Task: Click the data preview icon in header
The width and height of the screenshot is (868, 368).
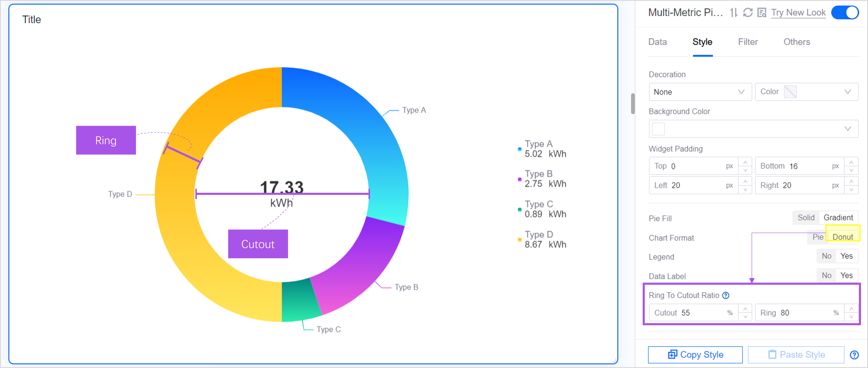Action: pos(762,13)
